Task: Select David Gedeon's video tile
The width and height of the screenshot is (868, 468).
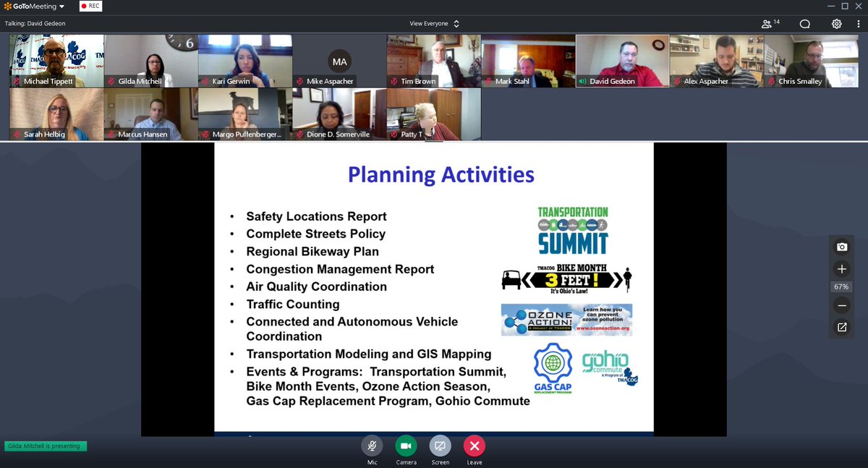Action: click(x=622, y=61)
